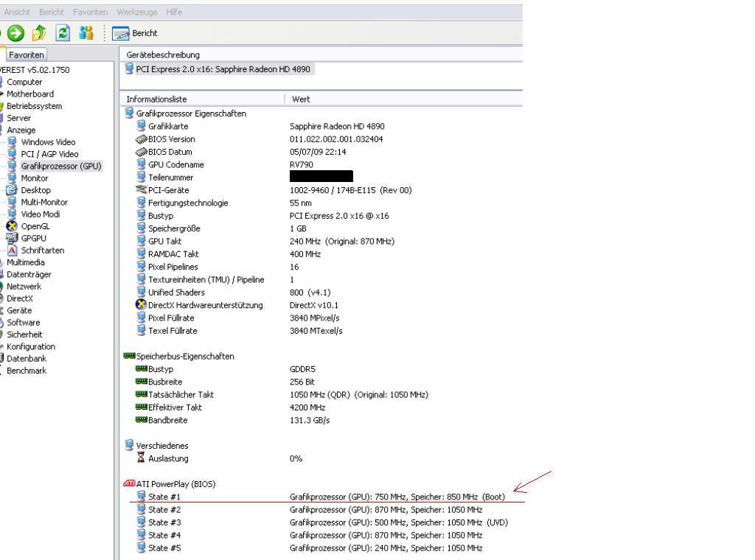Image resolution: width=755 pixels, height=560 pixels.
Task: Click the Desktop tree icon
Action: (12, 190)
